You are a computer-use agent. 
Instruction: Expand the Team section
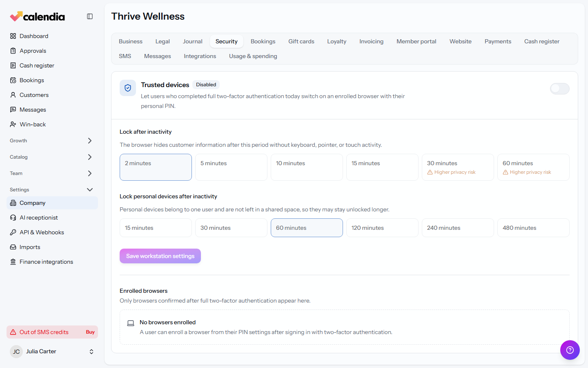click(52, 173)
